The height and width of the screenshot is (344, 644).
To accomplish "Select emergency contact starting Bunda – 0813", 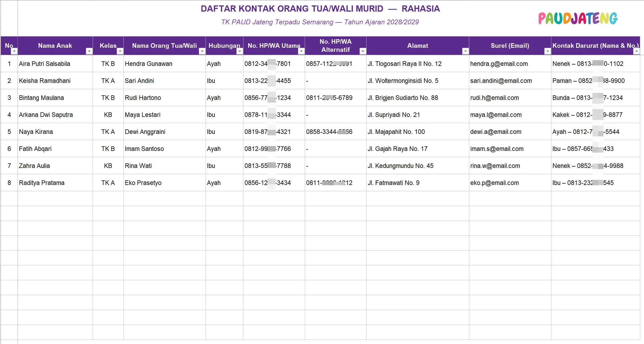I will tap(595, 98).
